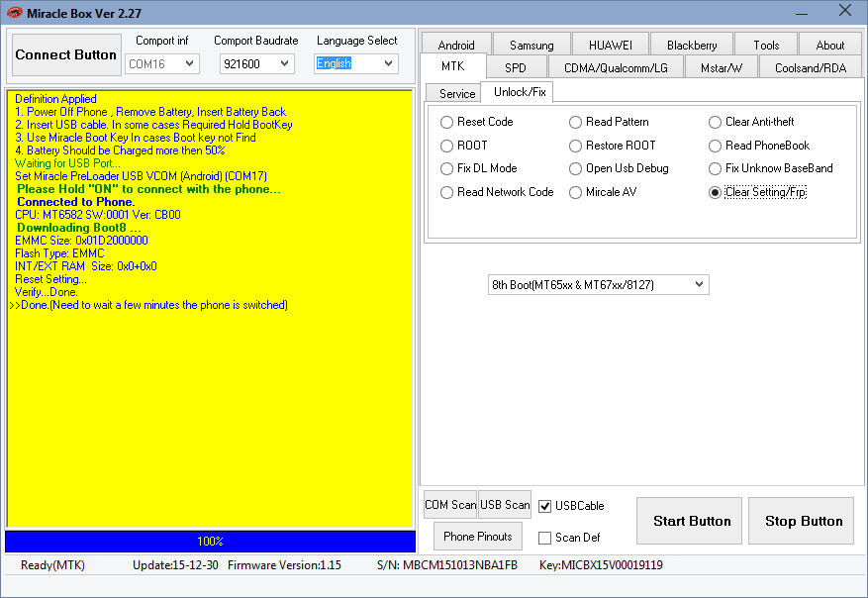Click the 'Flash Type: EMMC' log line
The height and width of the screenshot is (598, 868).
click(59, 253)
